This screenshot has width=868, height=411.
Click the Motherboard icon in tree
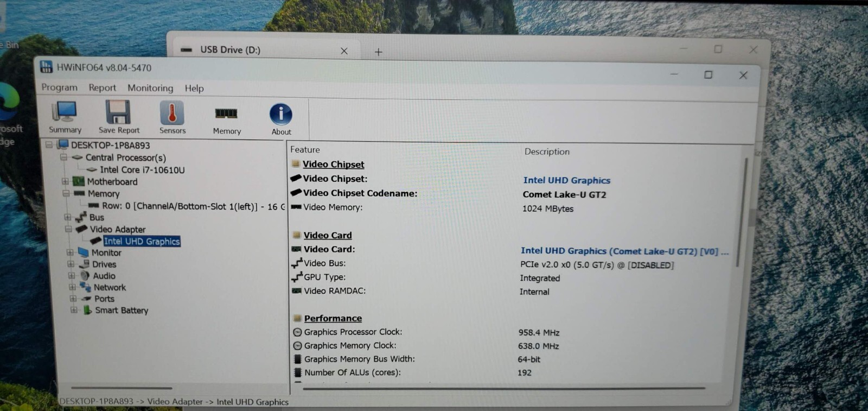pyautogui.click(x=79, y=181)
